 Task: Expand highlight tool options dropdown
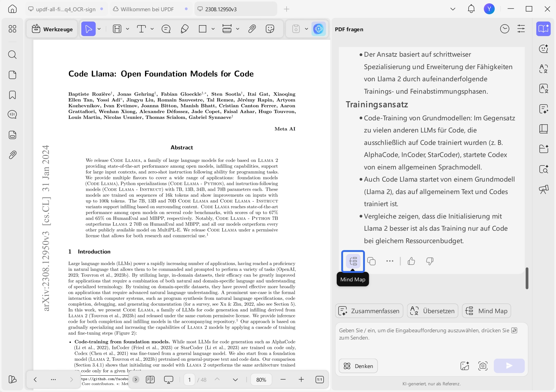coord(127,29)
